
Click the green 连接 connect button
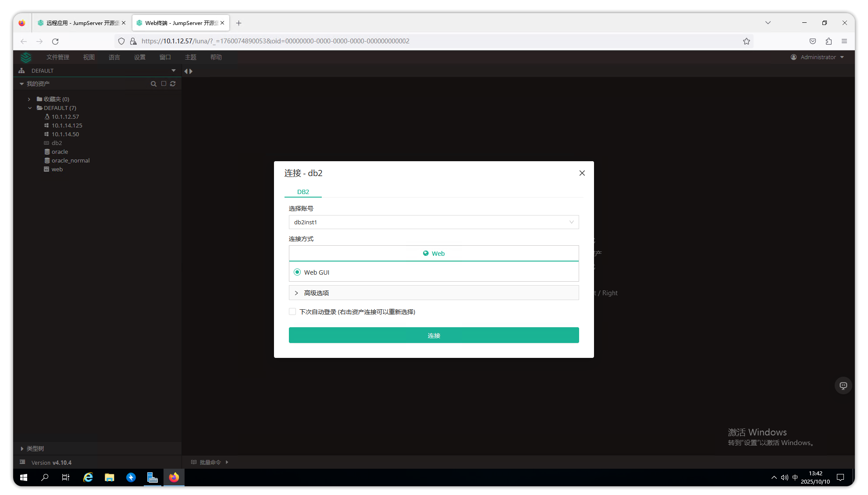click(434, 335)
